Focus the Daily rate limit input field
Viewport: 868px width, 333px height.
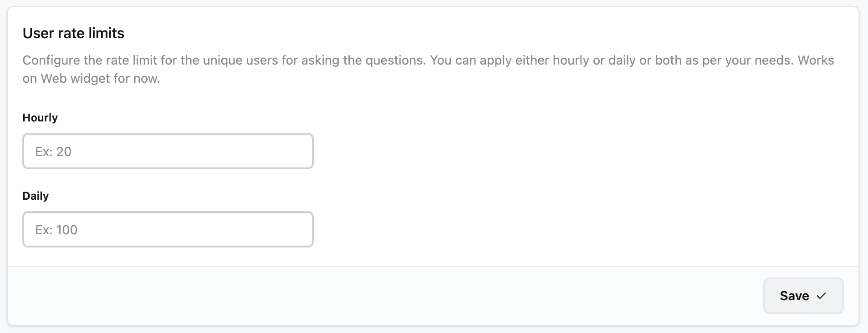(x=168, y=229)
